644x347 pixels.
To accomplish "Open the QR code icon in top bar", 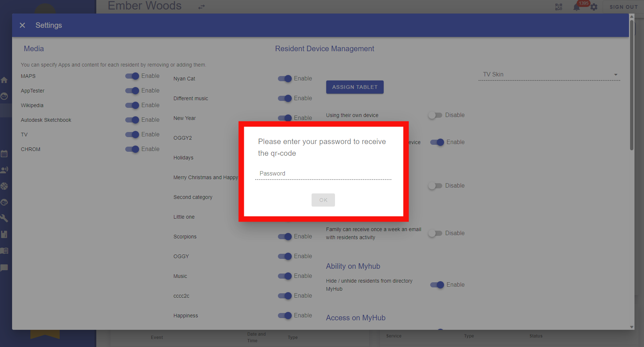I will (559, 7).
